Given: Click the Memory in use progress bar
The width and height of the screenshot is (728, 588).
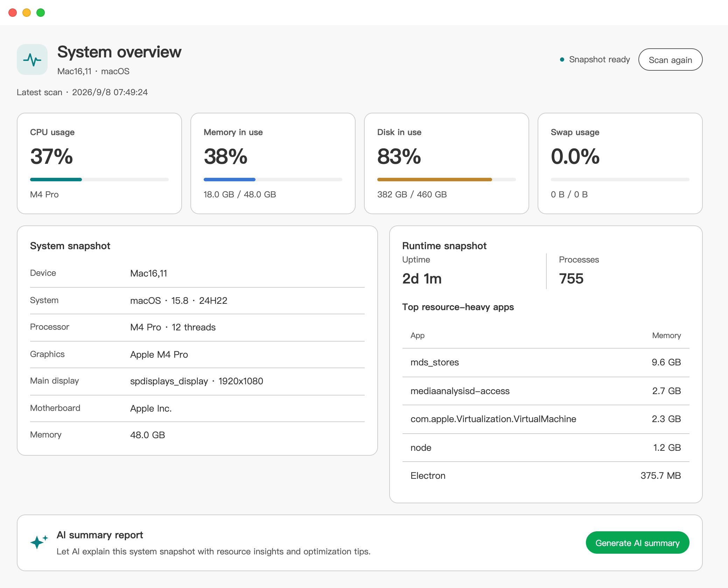Looking at the screenshot, I should (x=273, y=180).
